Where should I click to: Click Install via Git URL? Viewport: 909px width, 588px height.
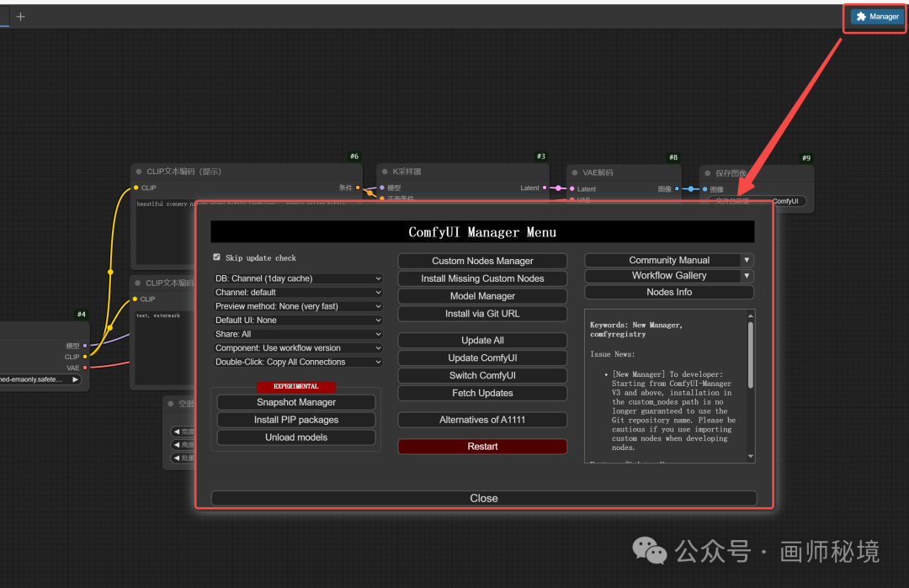(x=482, y=314)
